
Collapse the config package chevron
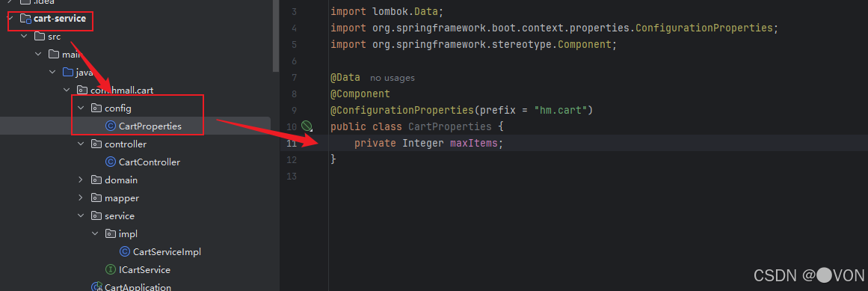tap(81, 108)
